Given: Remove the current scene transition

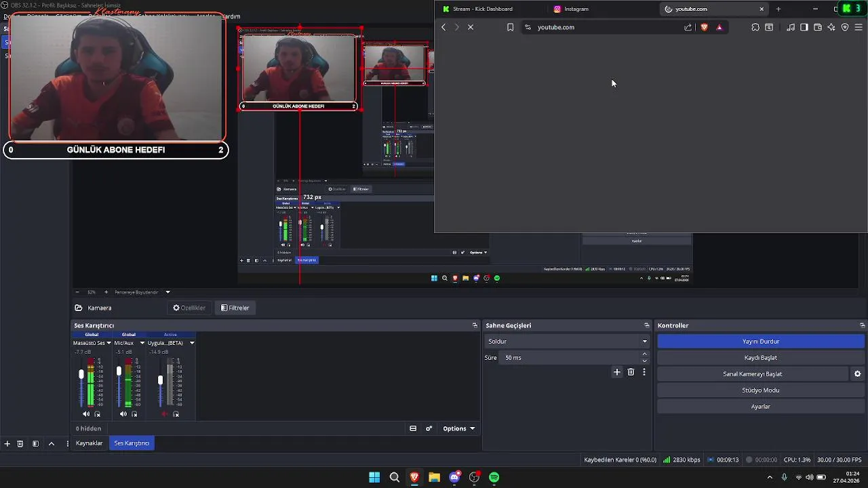Looking at the screenshot, I should click(631, 372).
